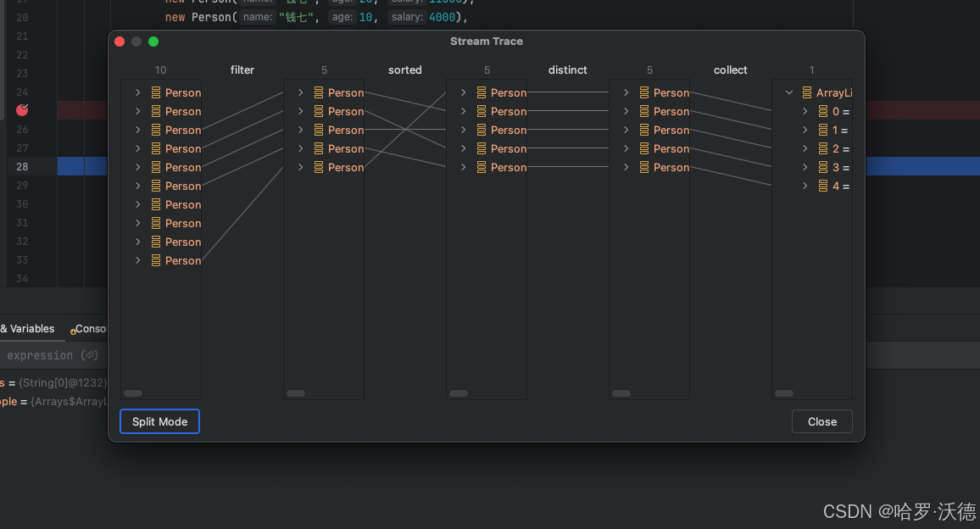The width and height of the screenshot is (980, 529).
Task: Expand the first Person entry in filter column
Action: [299, 92]
